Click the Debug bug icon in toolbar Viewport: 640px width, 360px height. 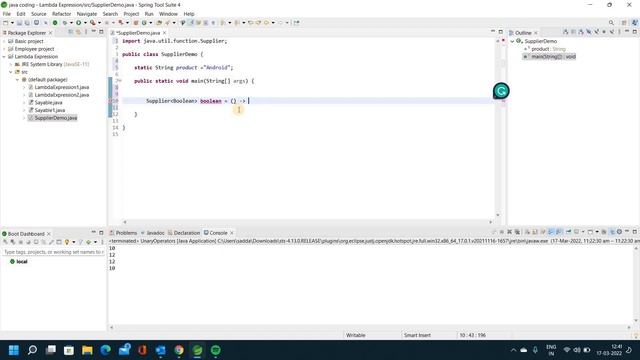pyautogui.click(x=65, y=23)
